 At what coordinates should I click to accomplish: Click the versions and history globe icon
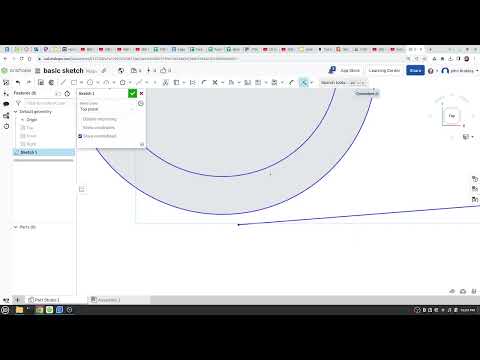[x=121, y=71]
